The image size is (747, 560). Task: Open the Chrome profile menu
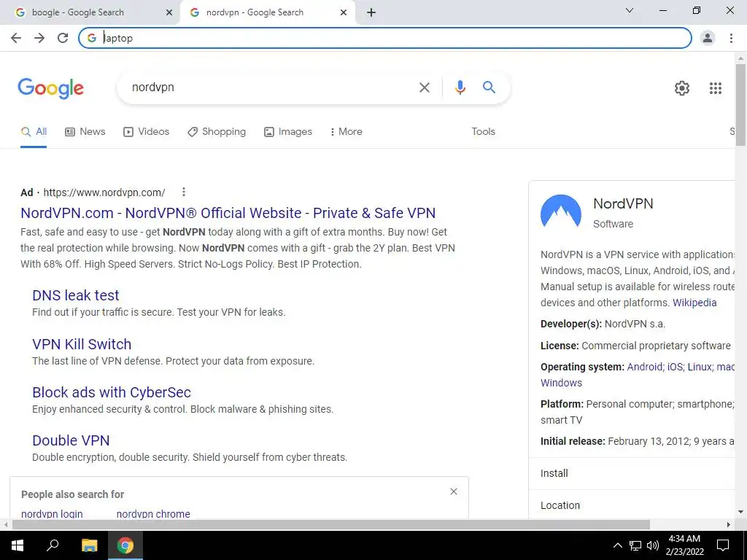pos(708,38)
